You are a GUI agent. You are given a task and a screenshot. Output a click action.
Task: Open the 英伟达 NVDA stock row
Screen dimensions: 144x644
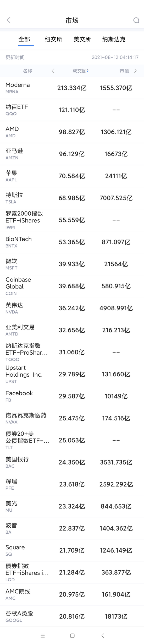pyautogui.click(x=72, y=308)
